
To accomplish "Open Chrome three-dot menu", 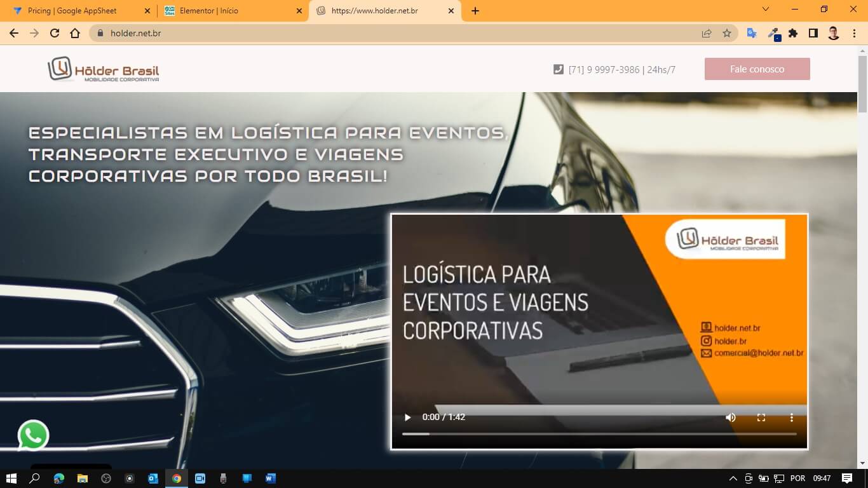I will (853, 33).
